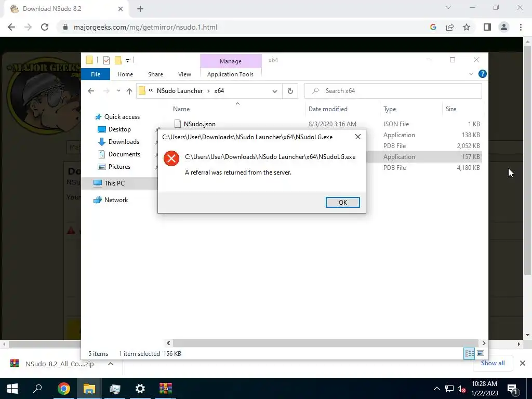Click Explorer horizontal scrollbar
This screenshot has height=399, width=532.
[x=326, y=343]
